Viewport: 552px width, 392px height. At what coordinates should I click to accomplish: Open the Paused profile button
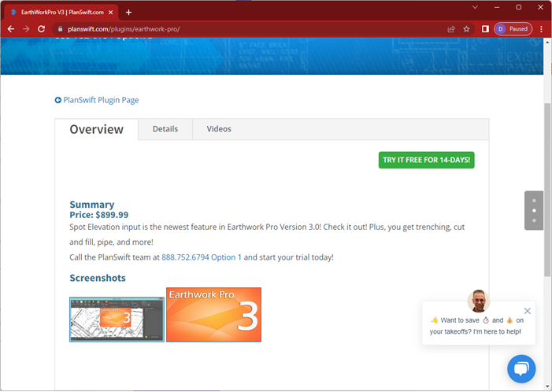point(513,29)
